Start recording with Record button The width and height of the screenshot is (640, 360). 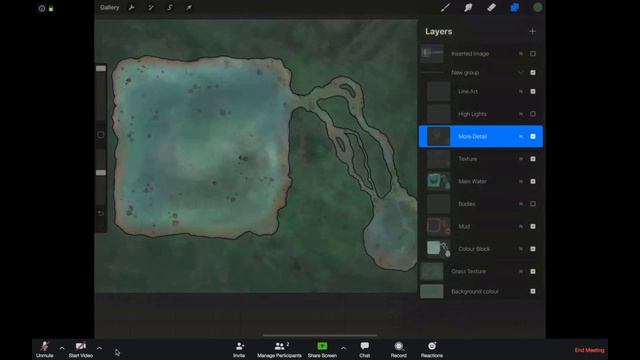(x=398, y=350)
